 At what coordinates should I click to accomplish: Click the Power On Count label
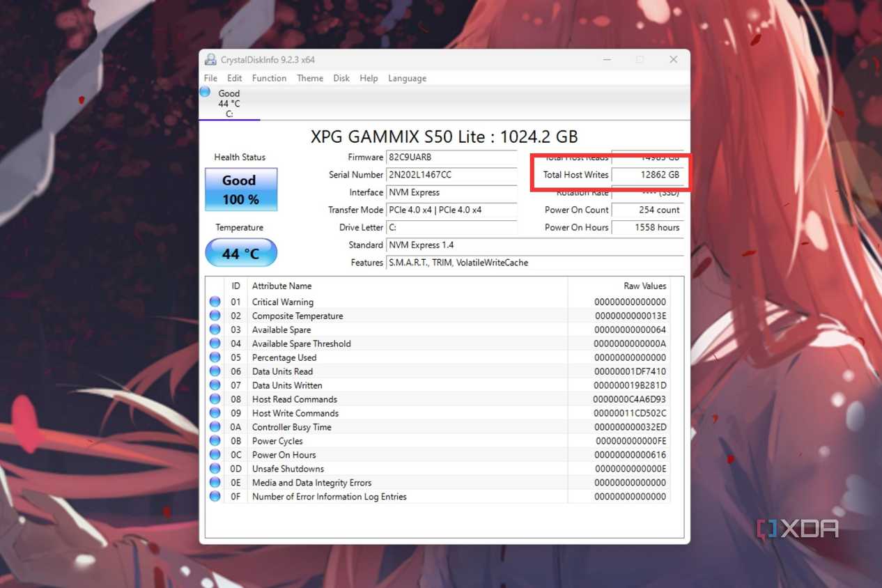(577, 210)
